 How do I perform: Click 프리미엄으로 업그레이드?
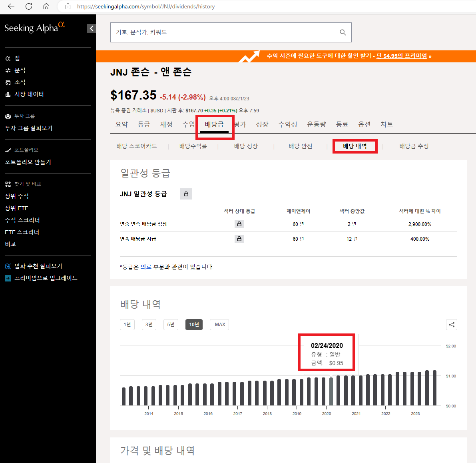pos(46,278)
